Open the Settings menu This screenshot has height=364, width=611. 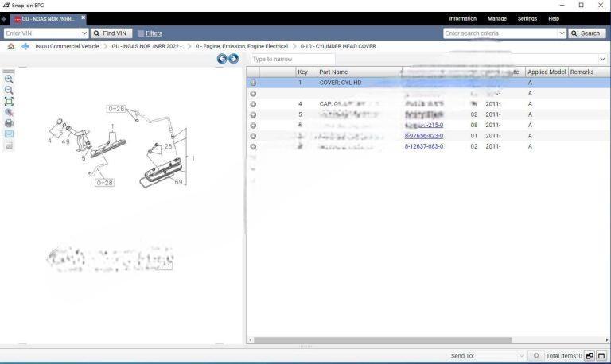point(527,18)
